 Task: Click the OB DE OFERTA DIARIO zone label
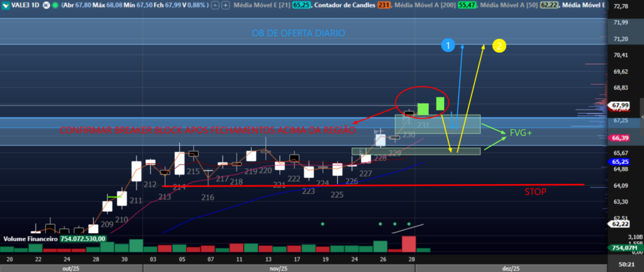pyautogui.click(x=307, y=33)
